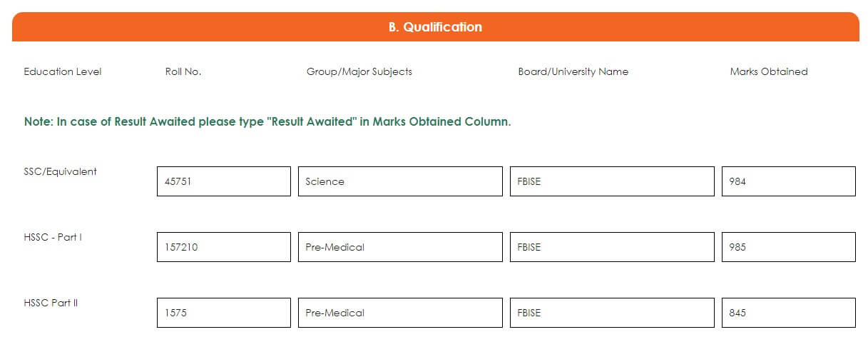The image size is (868, 347).
Task: Click the HSSC Part II marks field showing 845
Action: pyautogui.click(x=788, y=313)
